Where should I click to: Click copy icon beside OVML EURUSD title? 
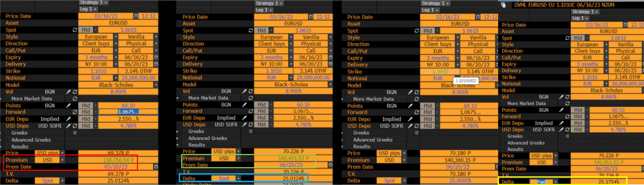pos(503,5)
